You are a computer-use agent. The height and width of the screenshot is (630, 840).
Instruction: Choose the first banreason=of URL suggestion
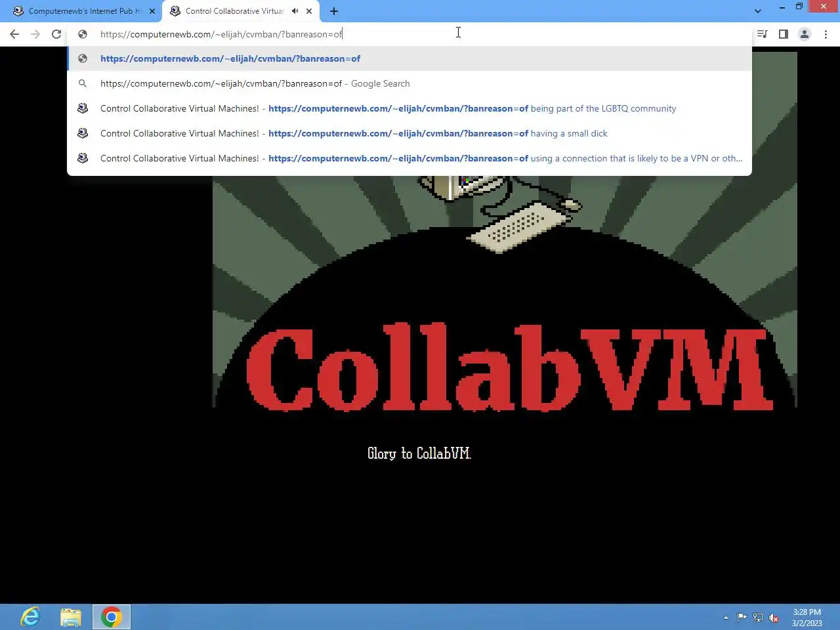[409, 58]
